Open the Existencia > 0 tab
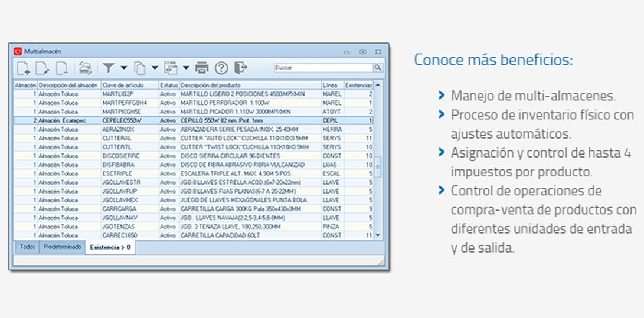Screen dimensions: 644x318 click(x=110, y=247)
